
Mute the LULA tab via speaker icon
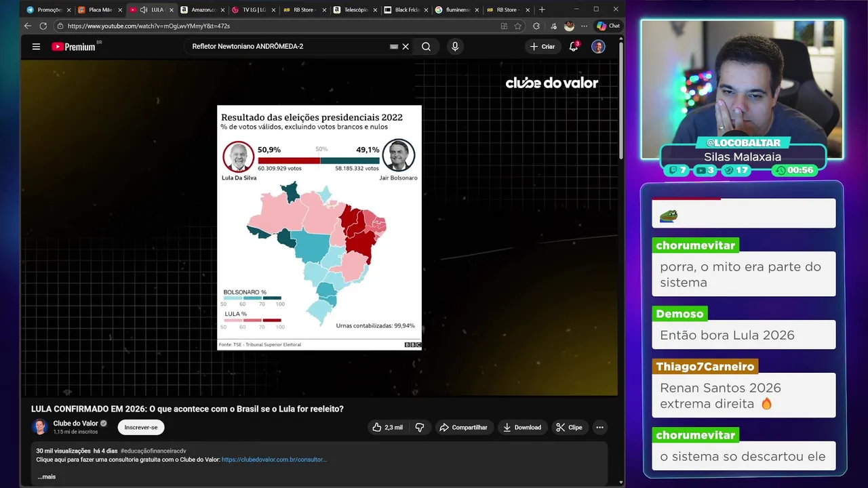coord(143,10)
